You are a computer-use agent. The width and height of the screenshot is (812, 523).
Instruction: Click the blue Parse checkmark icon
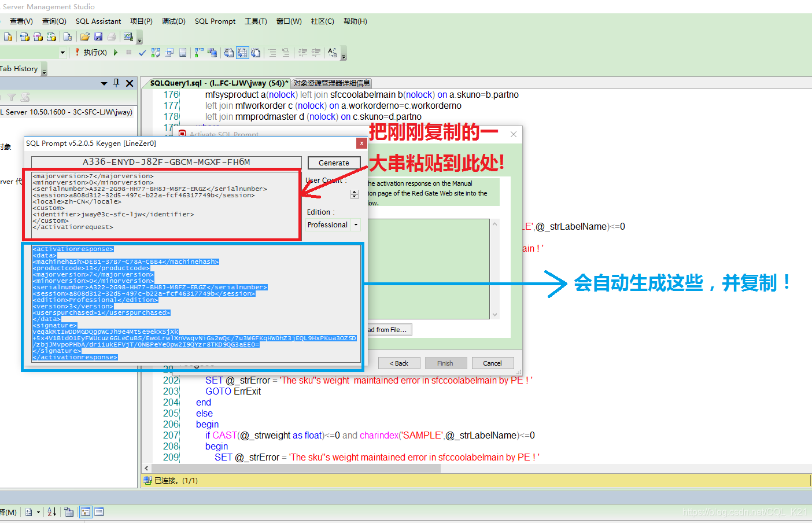pyautogui.click(x=142, y=53)
